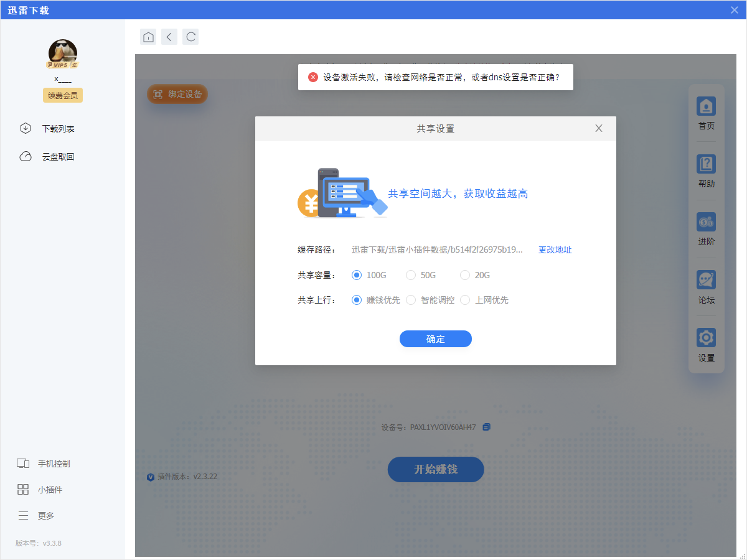Click the cache path text field
This screenshot has width=747, height=560.
click(437, 250)
